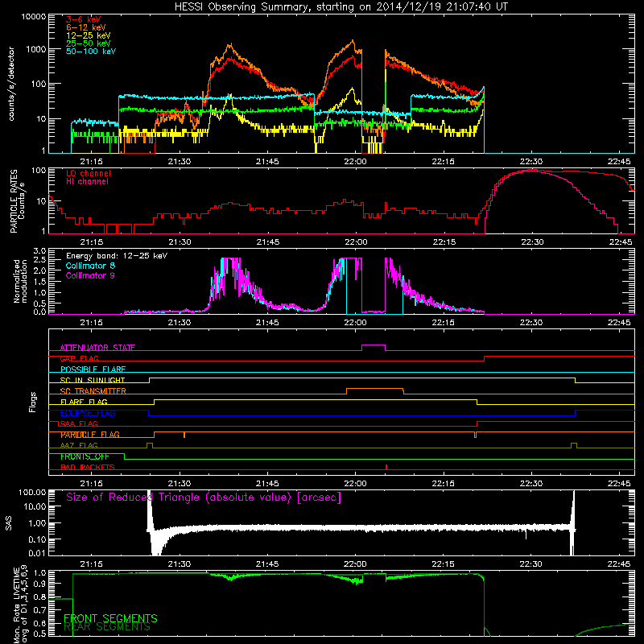Click the particle flag spike near 21:30
This screenshot has height=644, width=644.
(x=184, y=435)
